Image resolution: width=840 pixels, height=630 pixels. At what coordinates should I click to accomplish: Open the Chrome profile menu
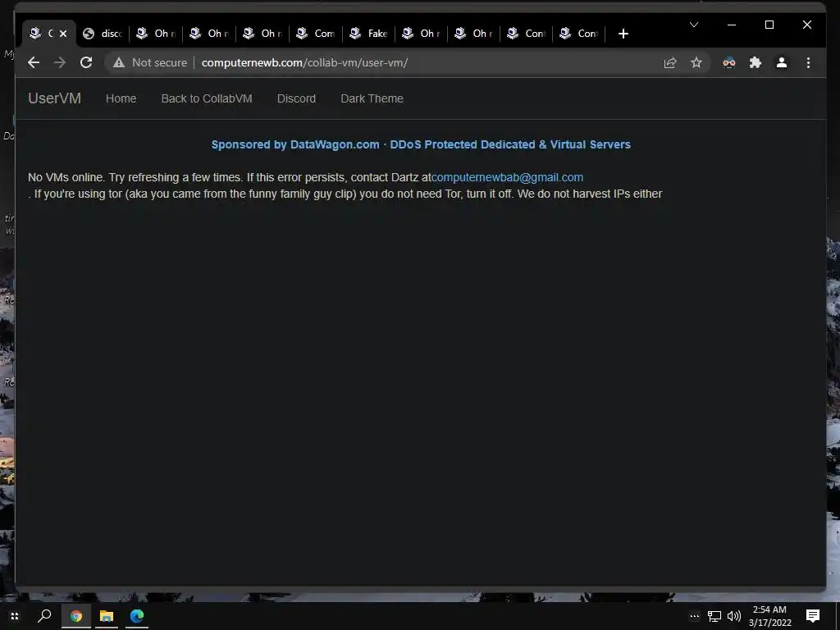tap(782, 62)
